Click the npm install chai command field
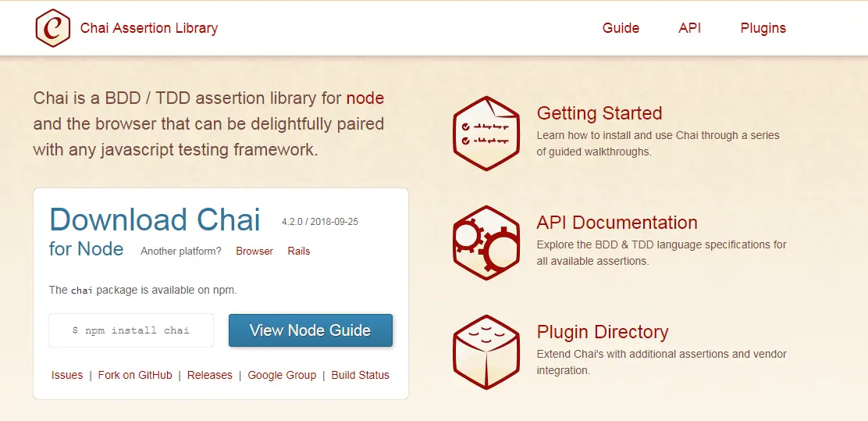Viewport: 868px width, 421px height. click(131, 330)
